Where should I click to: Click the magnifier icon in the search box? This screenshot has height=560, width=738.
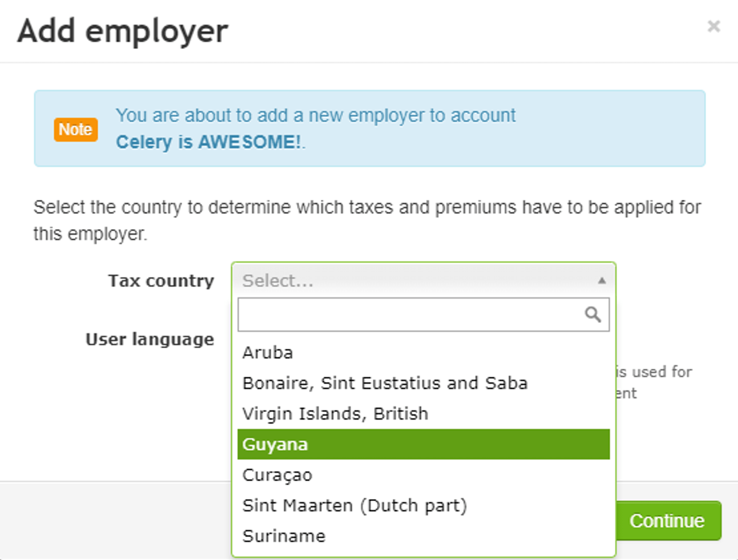[x=593, y=314]
